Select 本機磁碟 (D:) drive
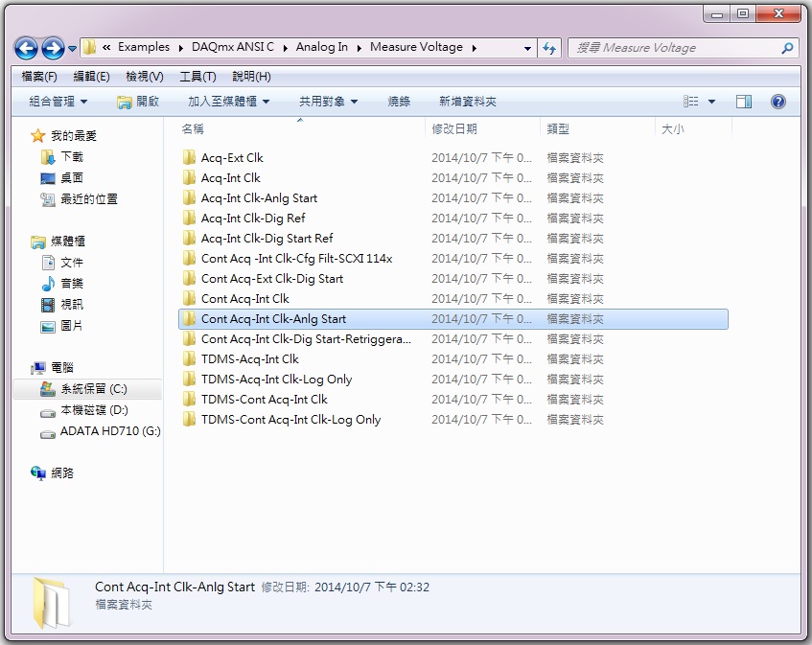Viewport: 812px width, 645px height. tap(94, 410)
